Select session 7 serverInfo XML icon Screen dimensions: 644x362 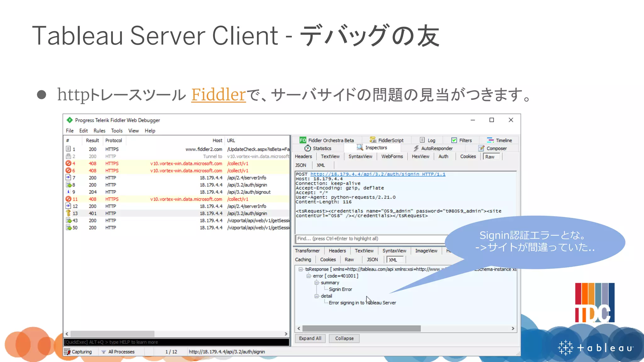click(x=68, y=178)
